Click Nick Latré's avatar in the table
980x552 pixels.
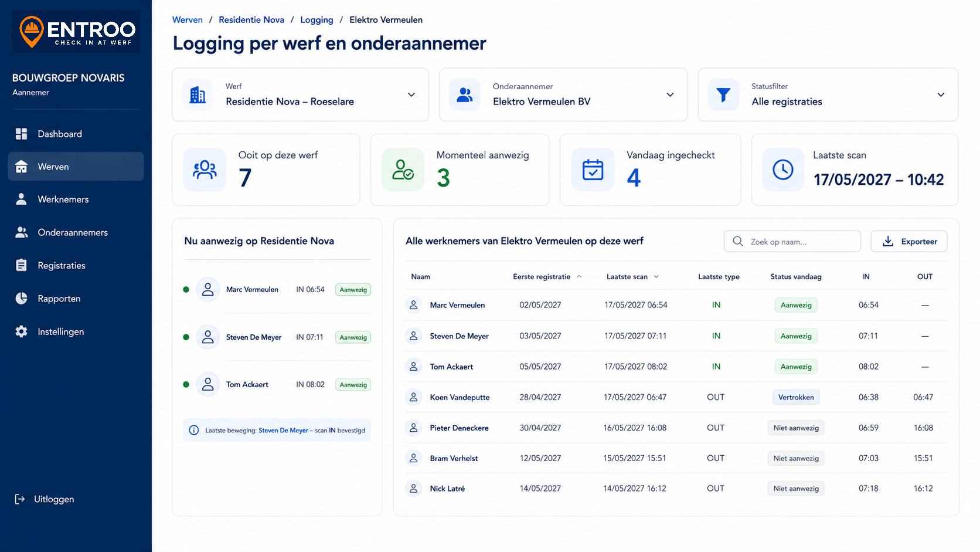414,488
